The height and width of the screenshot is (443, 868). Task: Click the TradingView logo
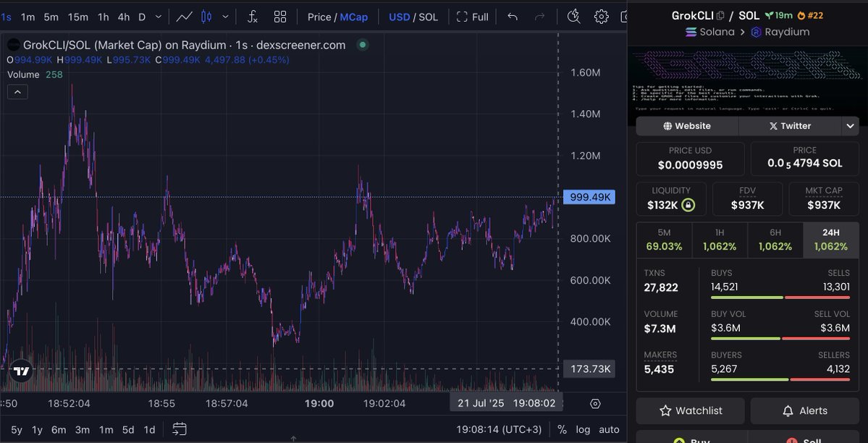tap(22, 371)
